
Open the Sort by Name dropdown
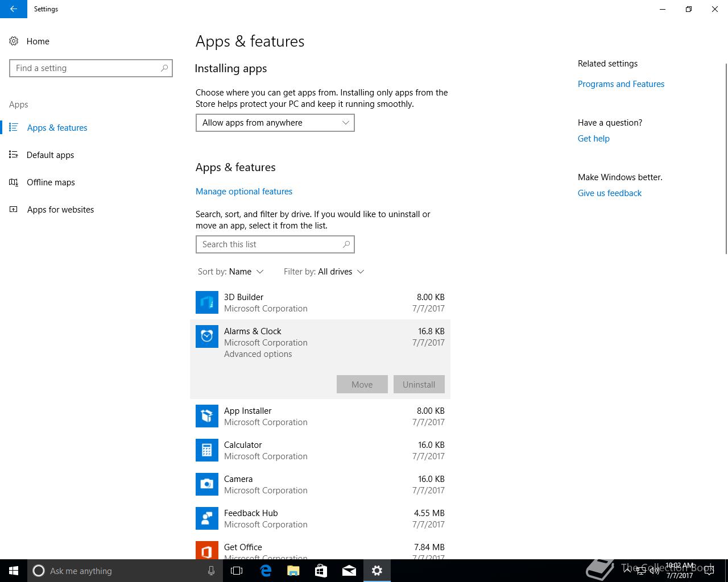[x=231, y=272]
